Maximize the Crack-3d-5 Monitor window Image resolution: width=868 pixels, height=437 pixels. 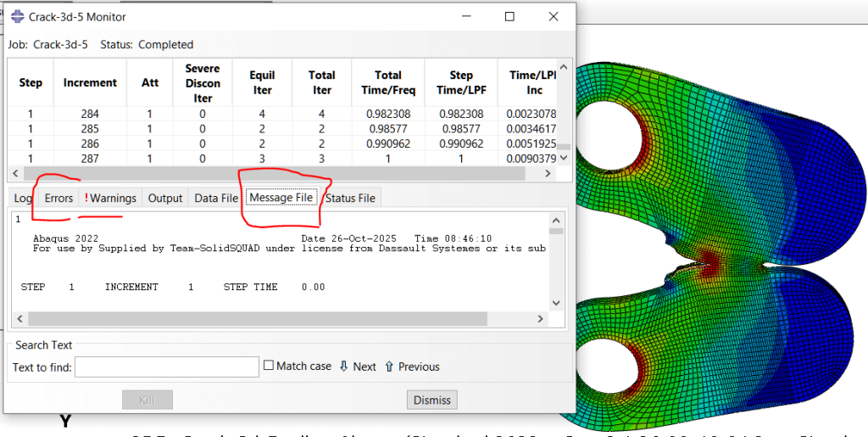[x=509, y=17]
